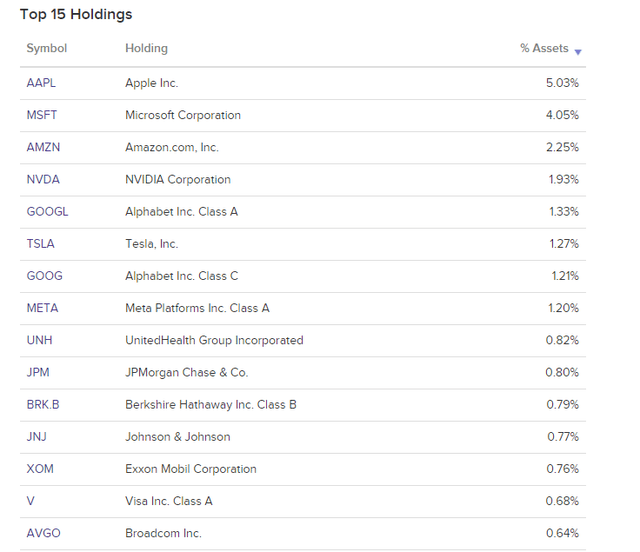Click the TSLA symbol link
640x552 pixels.
coord(41,244)
